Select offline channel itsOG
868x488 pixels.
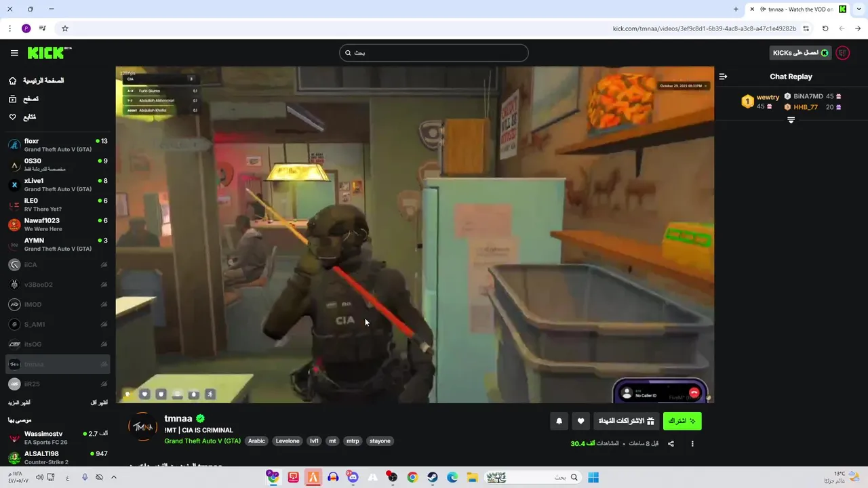(x=58, y=344)
